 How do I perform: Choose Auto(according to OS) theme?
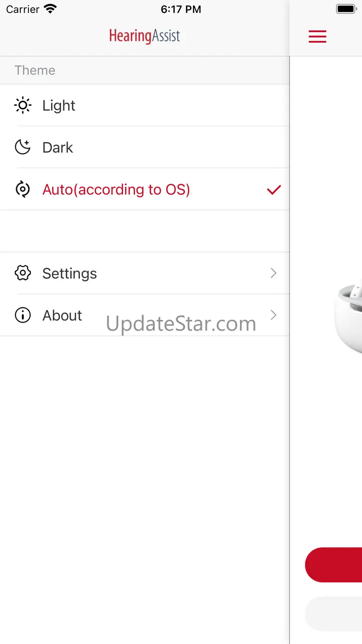[116, 189]
